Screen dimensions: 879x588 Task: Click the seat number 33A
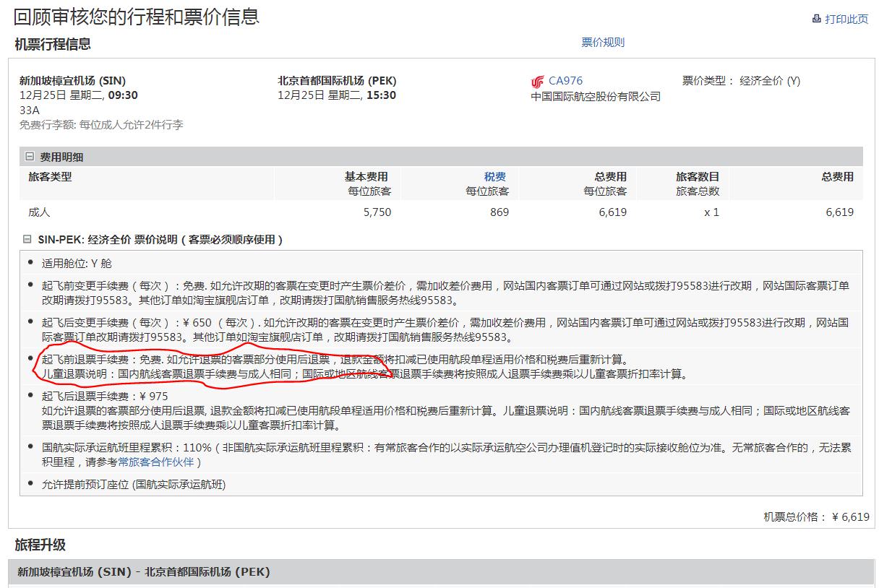30,111
